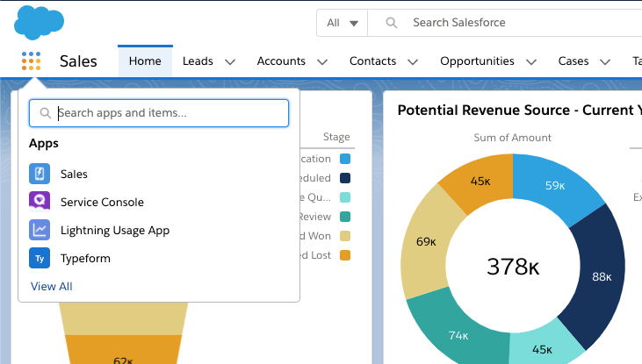This screenshot has height=364, width=642.
Task: Click the Potential Revenue Source chart title
Action: pos(519,111)
